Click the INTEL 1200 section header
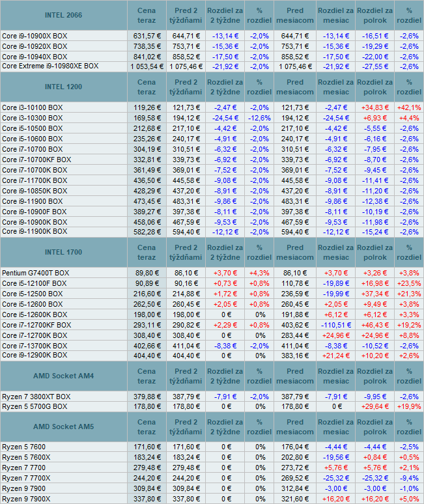Image resolution: width=424 pixels, height=504 pixels. (63, 87)
